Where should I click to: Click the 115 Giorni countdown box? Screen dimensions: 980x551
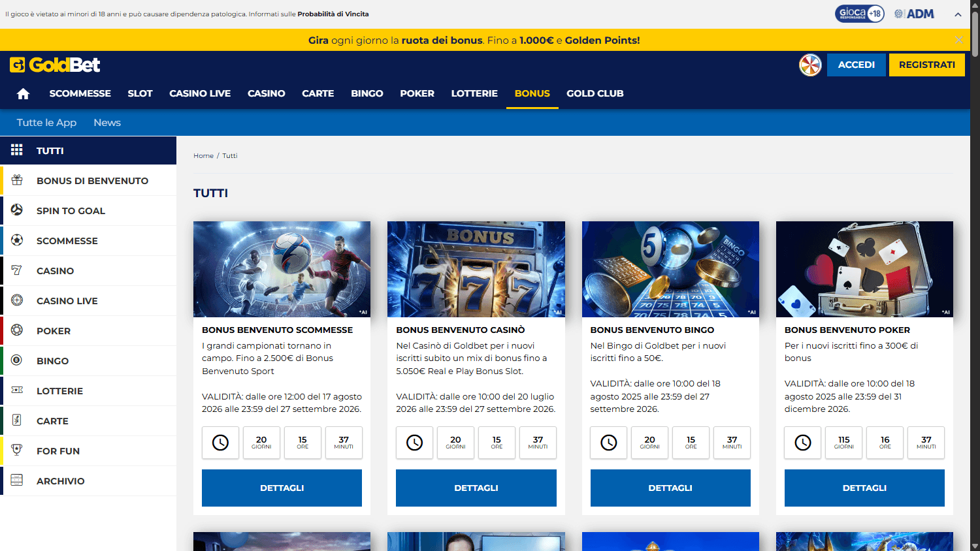click(843, 443)
